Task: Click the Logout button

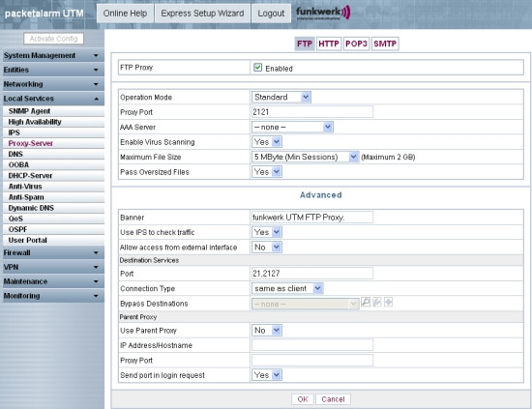Action: point(271,14)
